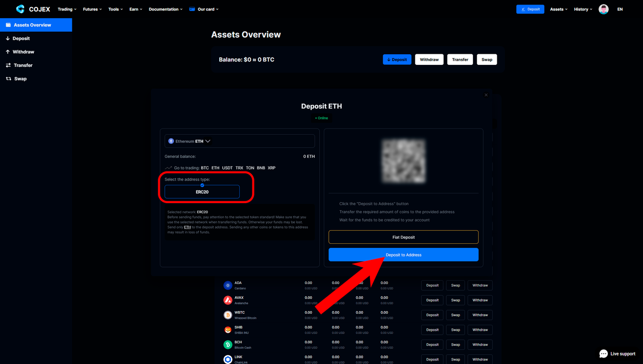This screenshot has height=364, width=643.
Task: Click the Transfer button in the balance bar
Action: click(x=460, y=59)
